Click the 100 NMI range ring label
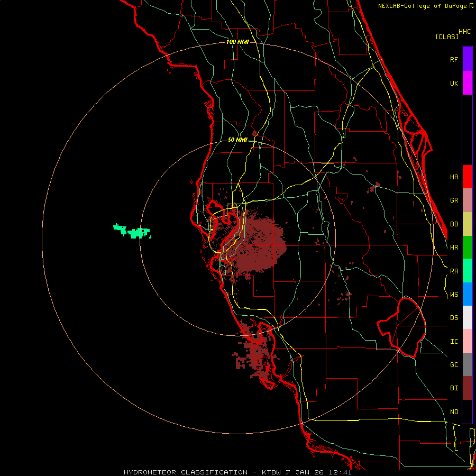 pyautogui.click(x=237, y=42)
